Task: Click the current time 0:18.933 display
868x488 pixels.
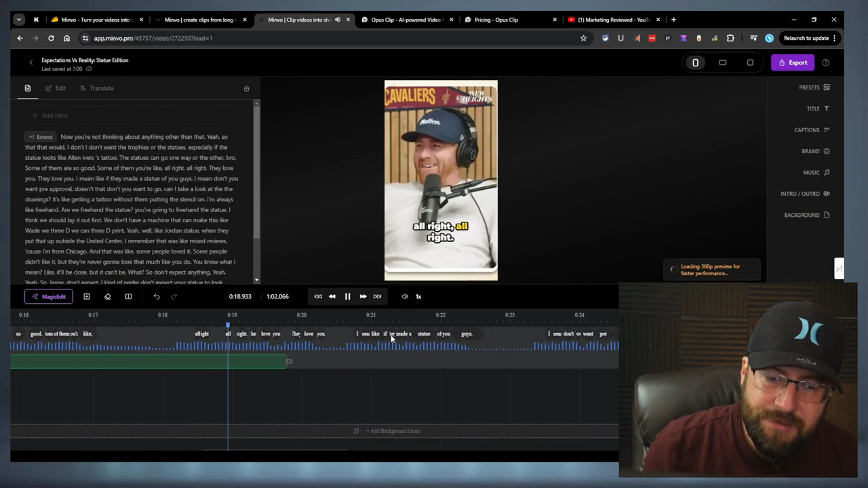Action: [240, 296]
